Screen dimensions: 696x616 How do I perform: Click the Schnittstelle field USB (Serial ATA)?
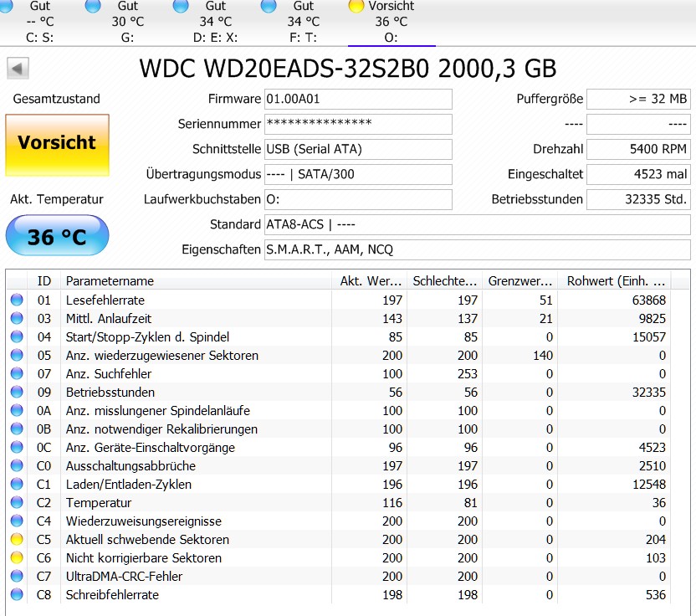tap(358, 149)
